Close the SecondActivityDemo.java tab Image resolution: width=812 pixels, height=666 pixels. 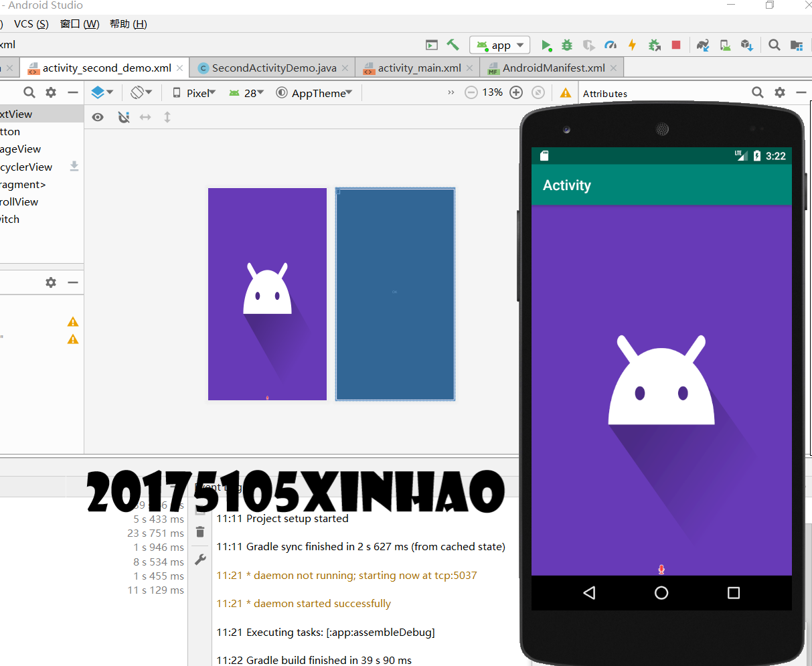[345, 68]
